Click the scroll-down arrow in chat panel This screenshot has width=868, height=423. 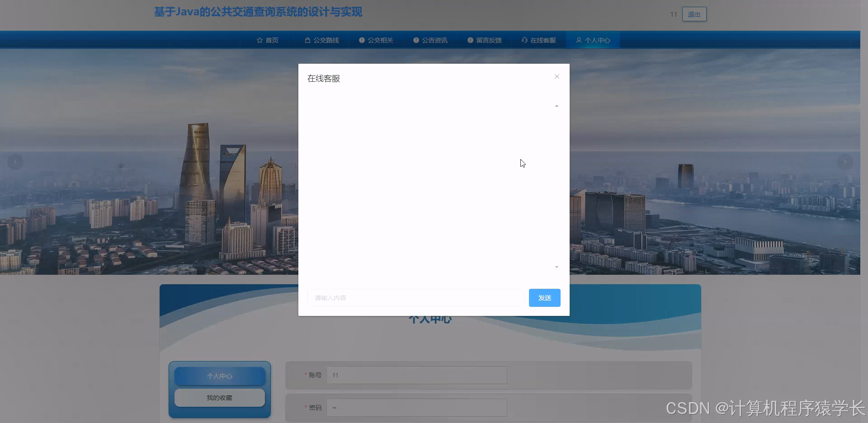(x=556, y=267)
